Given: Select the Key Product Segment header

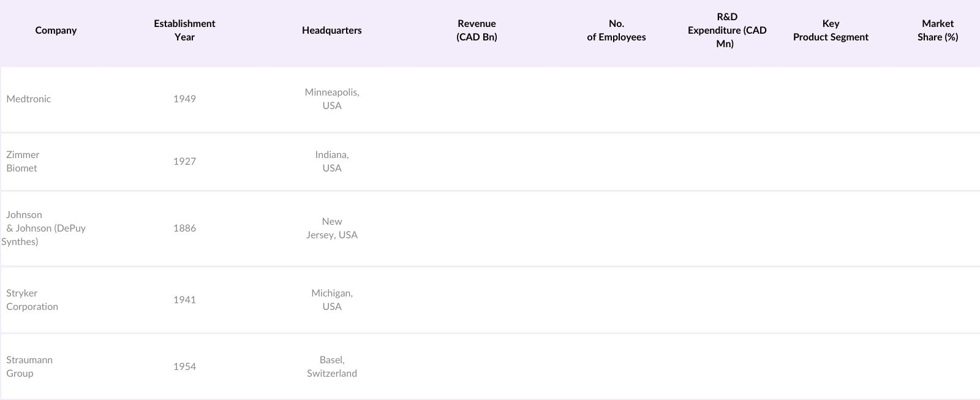Looking at the screenshot, I should pos(831,31).
